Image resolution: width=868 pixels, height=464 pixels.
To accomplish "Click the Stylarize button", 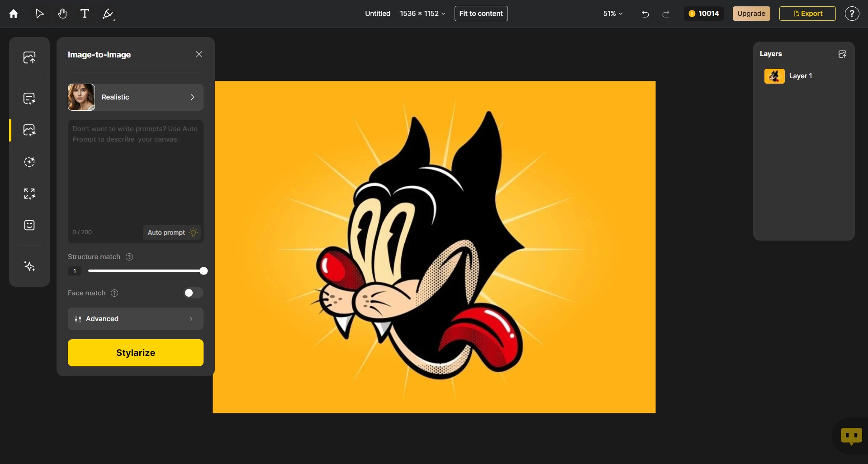I will [x=136, y=353].
